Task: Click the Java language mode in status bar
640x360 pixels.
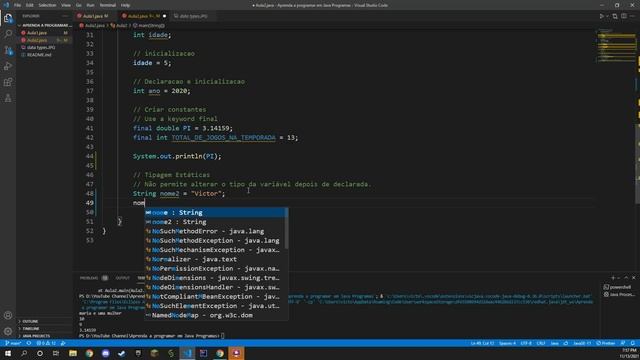Action: click(554, 343)
